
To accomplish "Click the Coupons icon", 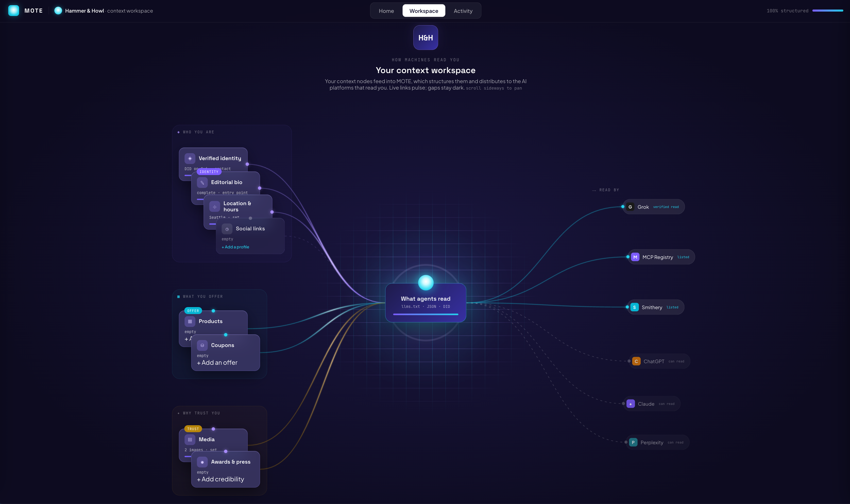I will (202, 345).
